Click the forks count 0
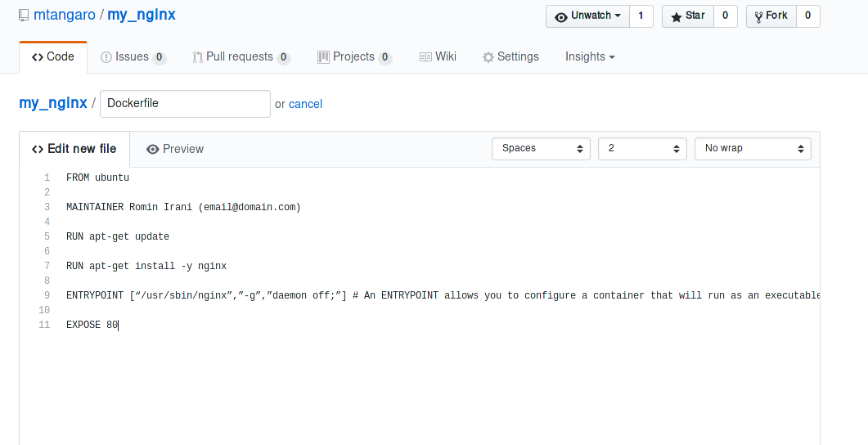 807,16
